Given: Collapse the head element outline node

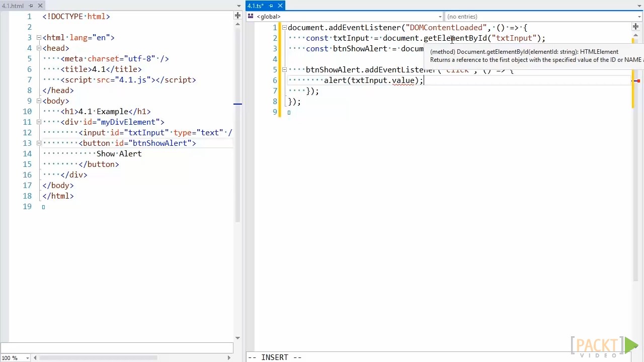Looking at the screenshot, I should coord(39,48).
